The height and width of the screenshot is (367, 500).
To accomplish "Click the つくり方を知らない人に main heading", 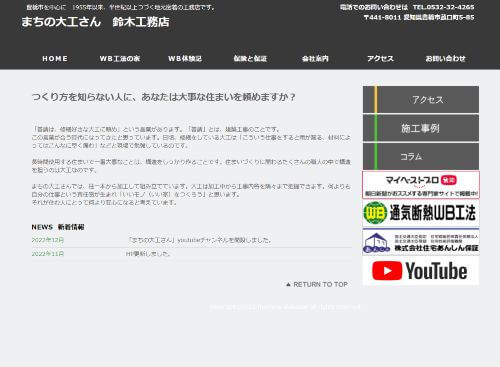I will tap(164, 97).
